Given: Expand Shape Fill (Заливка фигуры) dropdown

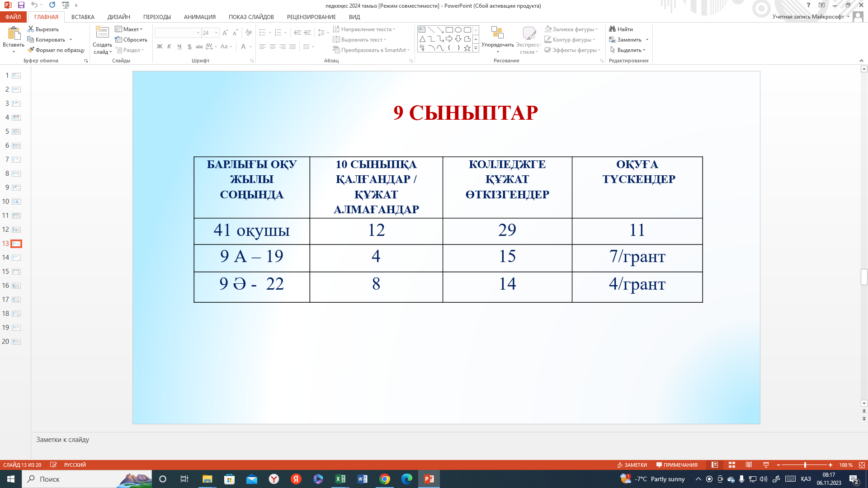Looking at the screenshot, I should (571, 29).
